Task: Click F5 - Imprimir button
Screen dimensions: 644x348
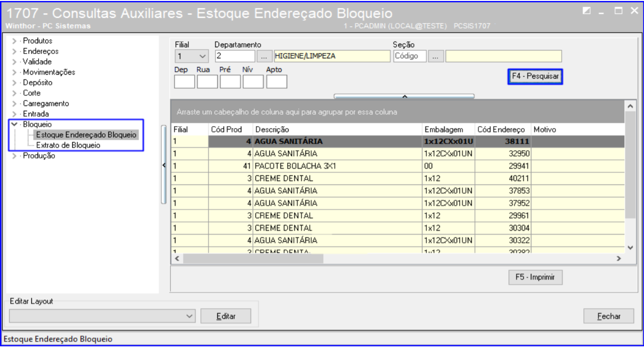Action: pos(536,278)
